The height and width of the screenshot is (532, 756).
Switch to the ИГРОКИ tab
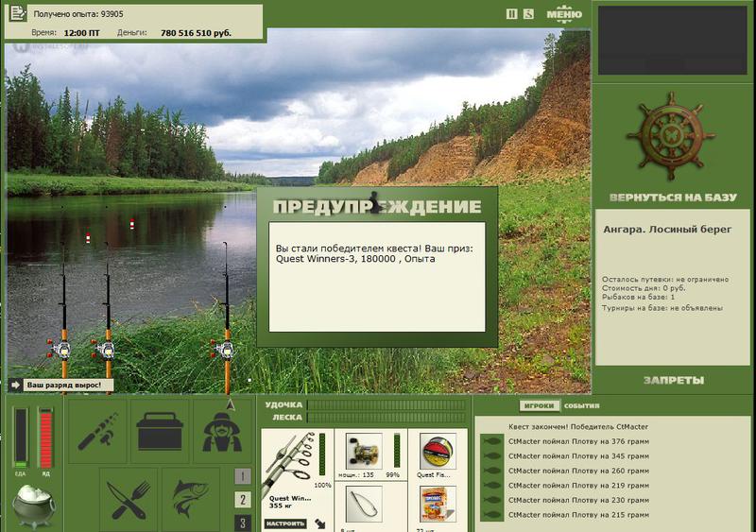pos(539,406)
